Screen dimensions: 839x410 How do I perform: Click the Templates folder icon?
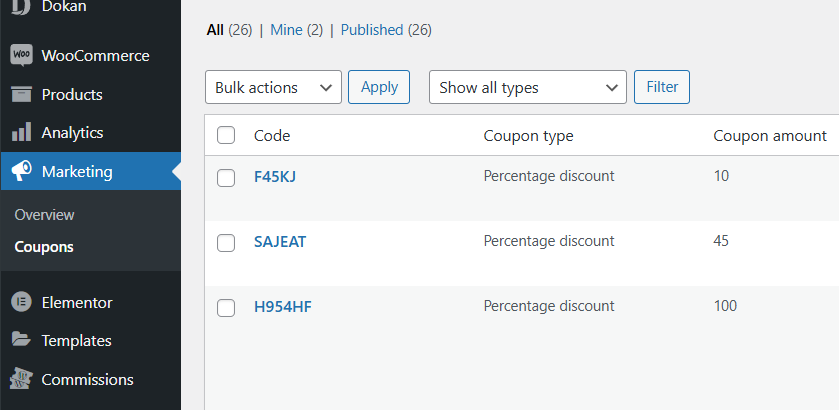coord(21,340)
